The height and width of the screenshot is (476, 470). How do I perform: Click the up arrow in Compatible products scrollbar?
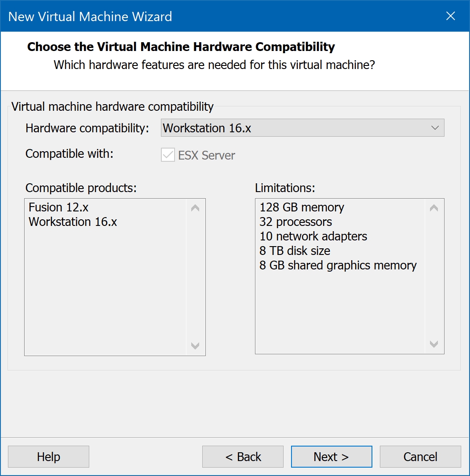tap(195, 208)
